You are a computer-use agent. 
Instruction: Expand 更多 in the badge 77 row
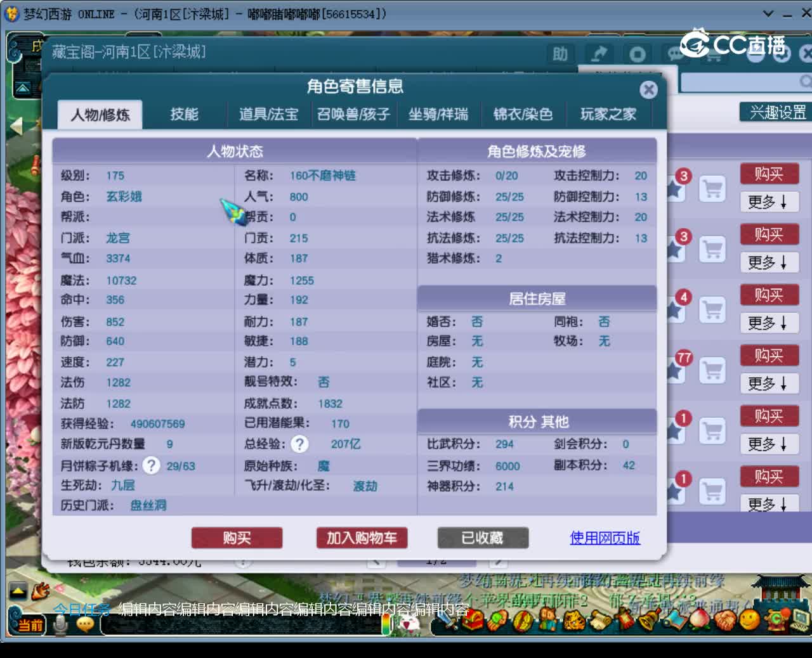coord(769,384)
